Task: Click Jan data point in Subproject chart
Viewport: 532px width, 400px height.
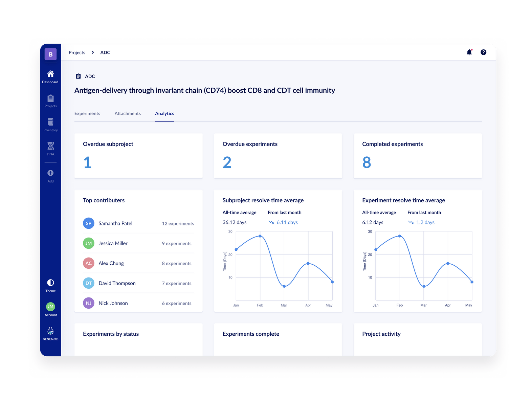Action: (x=236, y=250)
